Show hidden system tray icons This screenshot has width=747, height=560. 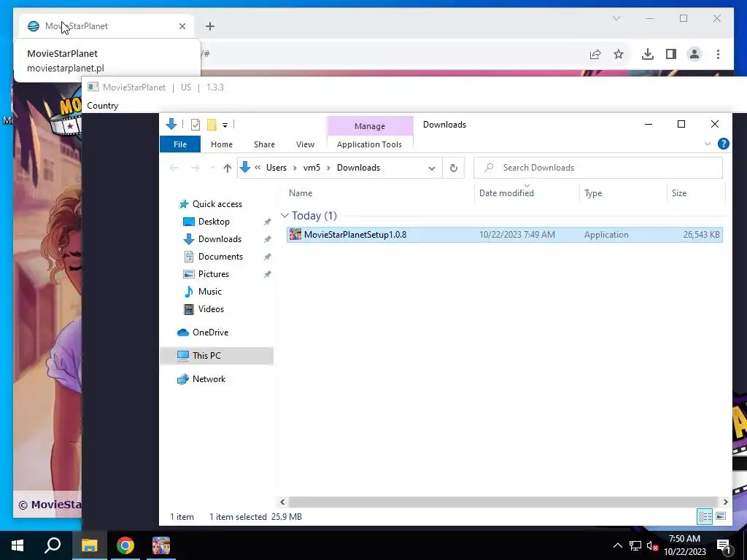point(617,545)
